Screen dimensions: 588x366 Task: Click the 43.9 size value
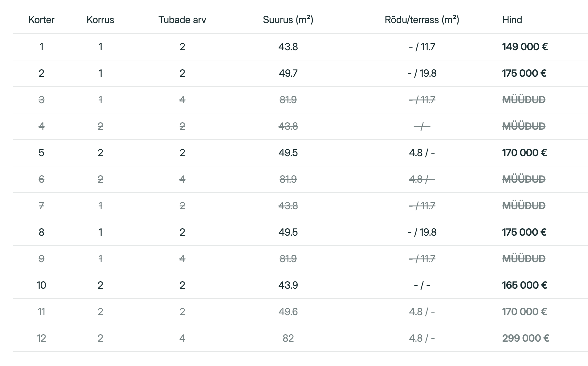288,285
